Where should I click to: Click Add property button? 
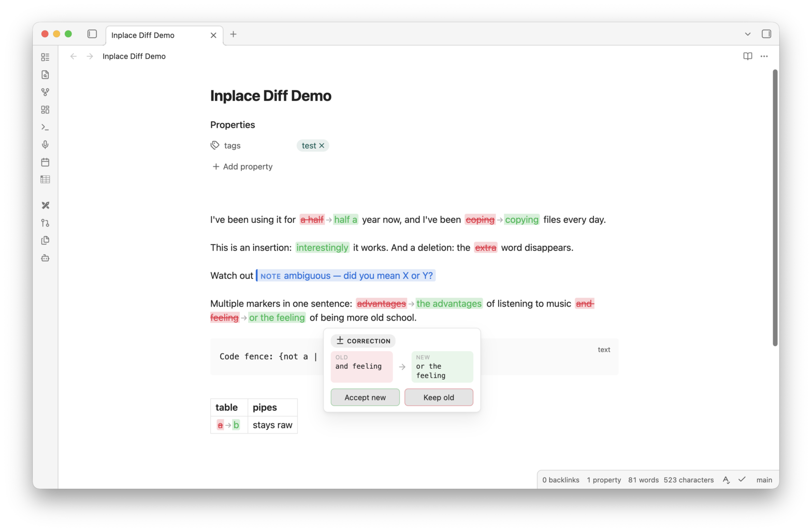pos(242,167)
